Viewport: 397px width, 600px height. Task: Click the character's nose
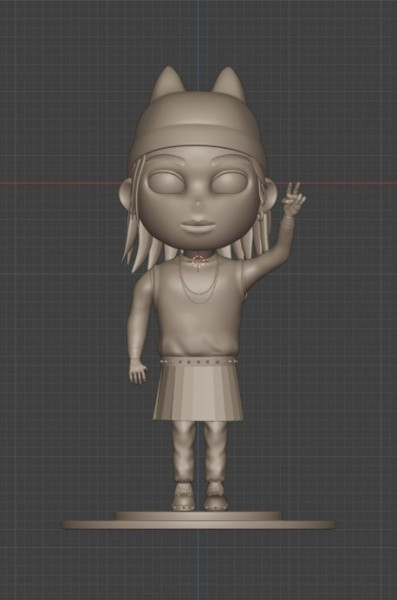tap(198, 203)
